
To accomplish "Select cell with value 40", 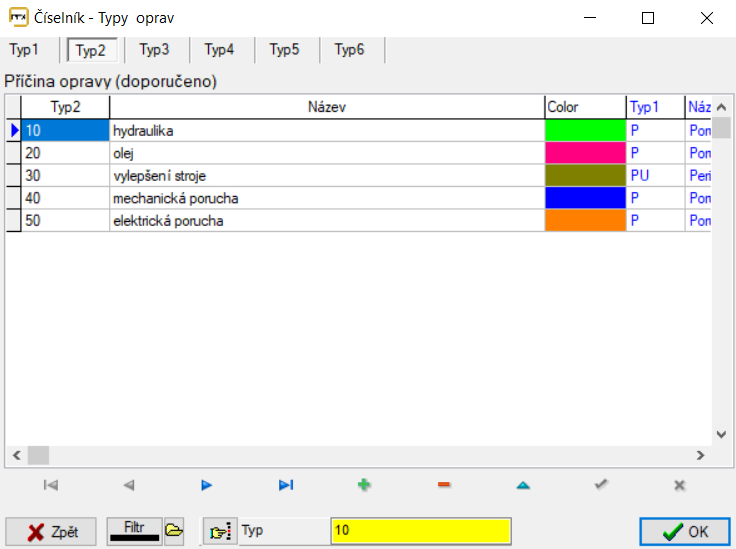I will [65, 198].
